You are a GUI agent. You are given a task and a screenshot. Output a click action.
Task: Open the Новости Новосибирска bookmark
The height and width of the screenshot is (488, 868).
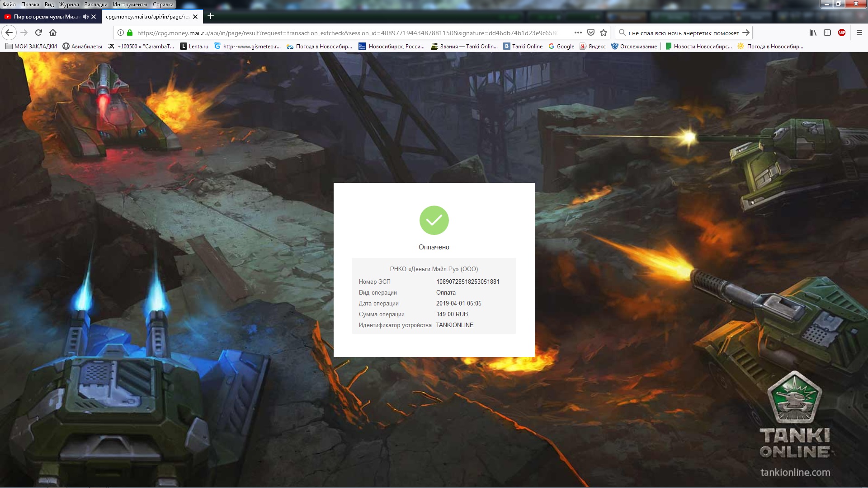(698, 47)
